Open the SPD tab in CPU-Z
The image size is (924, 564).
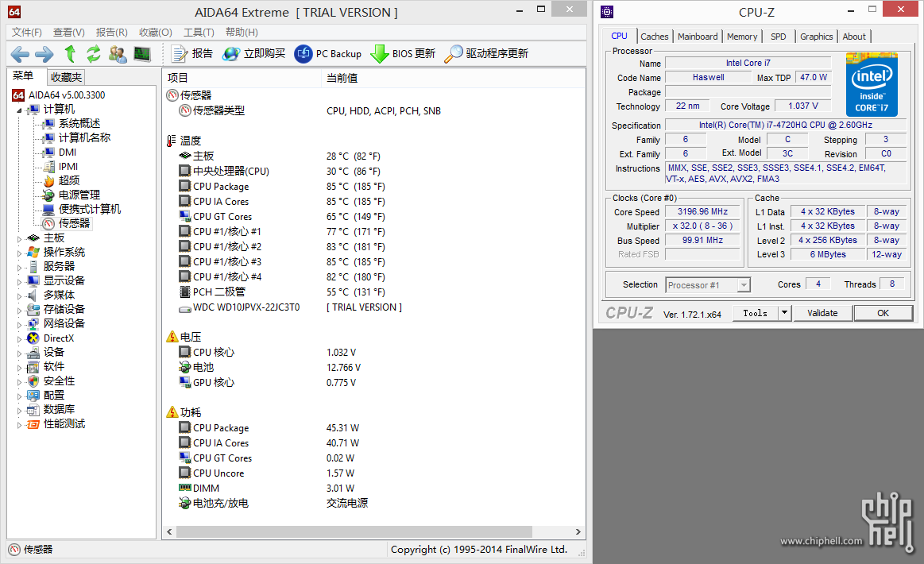tap(779, 37)
